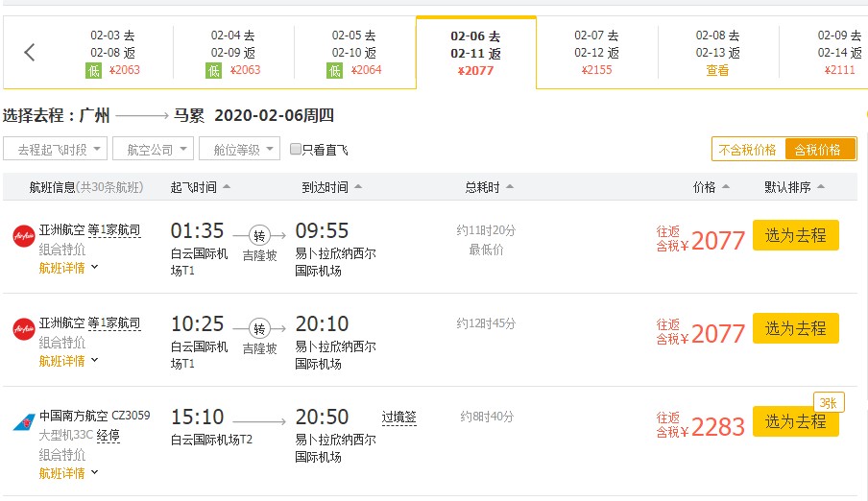Click the green low-price badge for 02-03
Viewport: 868px width, 501px height.
click(x=93, y=70)
